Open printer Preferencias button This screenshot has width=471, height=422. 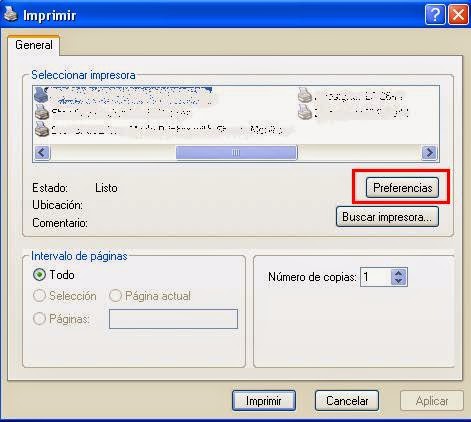[402, 188]
